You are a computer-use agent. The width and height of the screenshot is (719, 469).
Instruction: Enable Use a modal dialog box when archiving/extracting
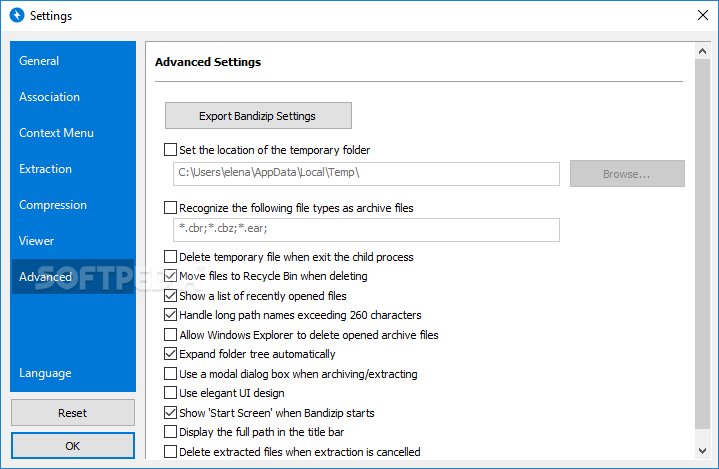(x=171, y=374)
